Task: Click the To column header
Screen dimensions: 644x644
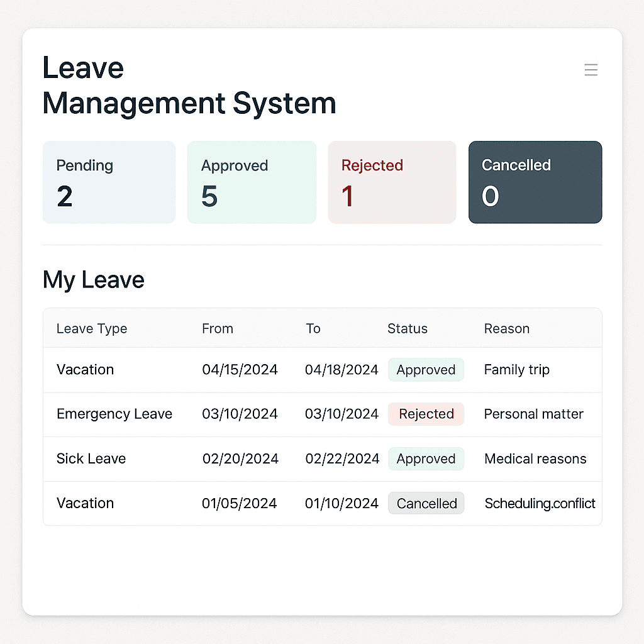Action: coord(313,328)
